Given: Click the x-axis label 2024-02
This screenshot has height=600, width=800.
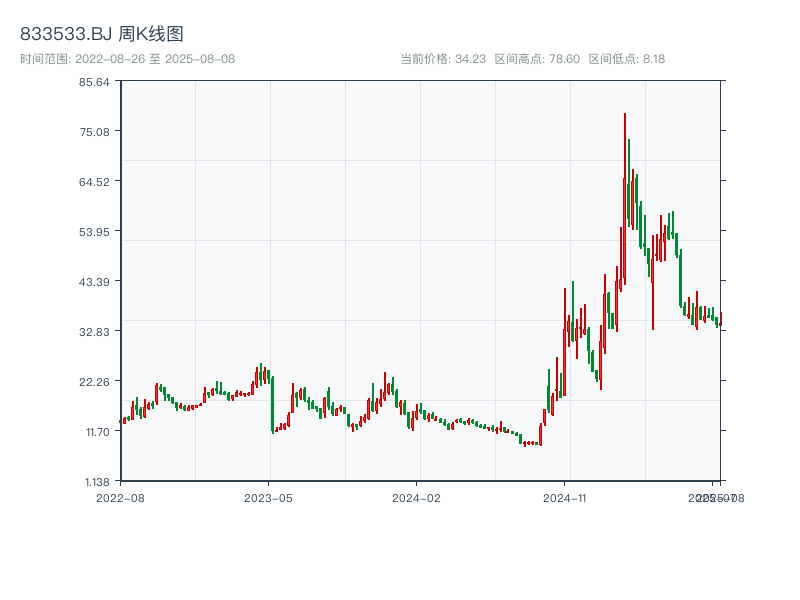Looking at the screenshot, I should click(x=416, y=498).
